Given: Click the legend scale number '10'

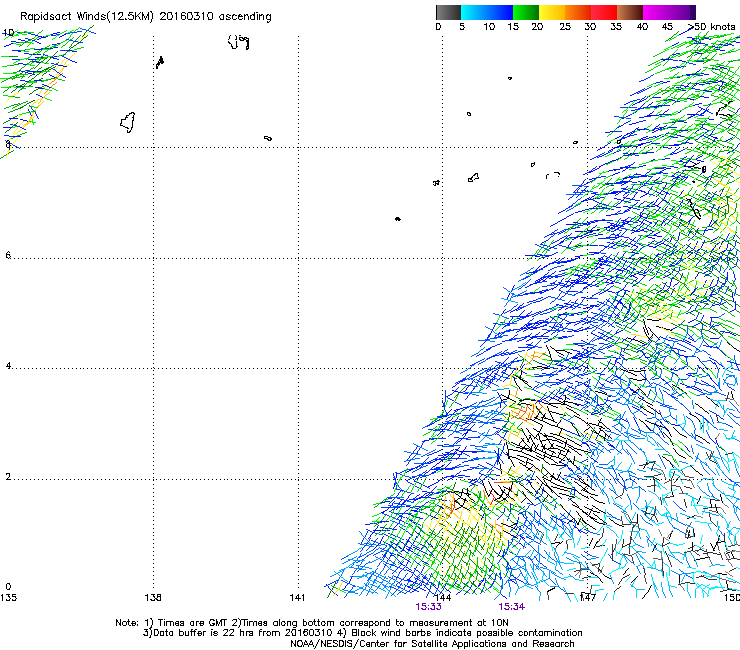Looking at the screenshot, I should [489, 27].
